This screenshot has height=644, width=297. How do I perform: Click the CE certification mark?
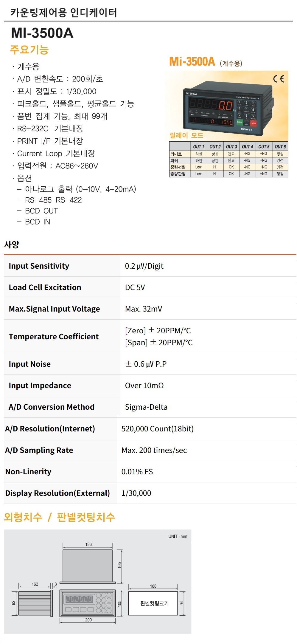[x=279, y=79]
